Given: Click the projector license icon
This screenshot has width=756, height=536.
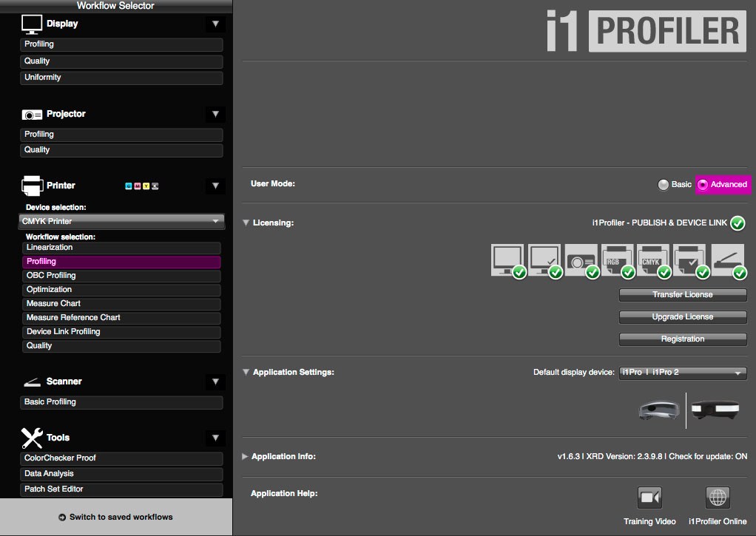Looking at the screenshot, I should tap(580, 259).
